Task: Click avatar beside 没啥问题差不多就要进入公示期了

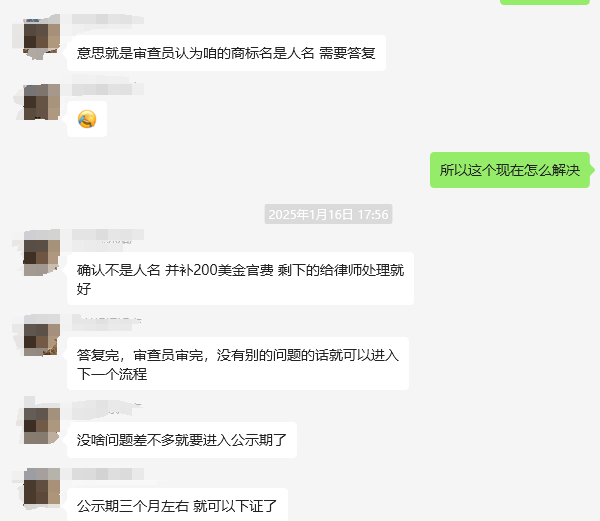Action: pos(42,426)
